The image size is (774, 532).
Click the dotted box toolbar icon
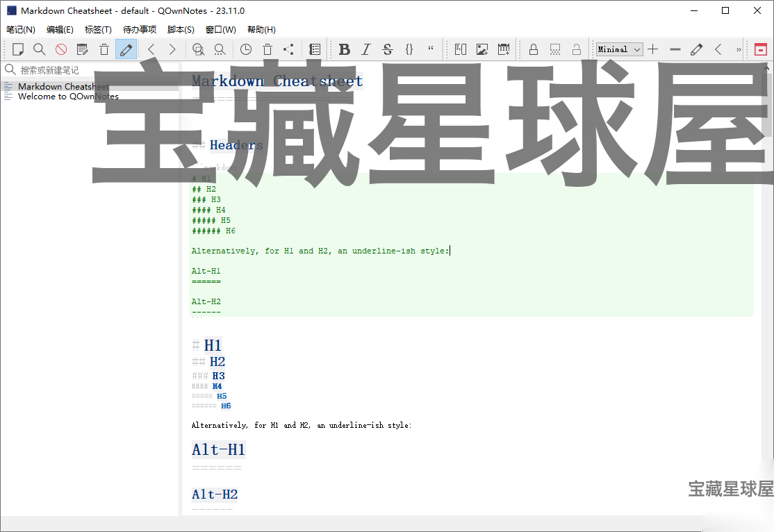[x=555, y=49]
